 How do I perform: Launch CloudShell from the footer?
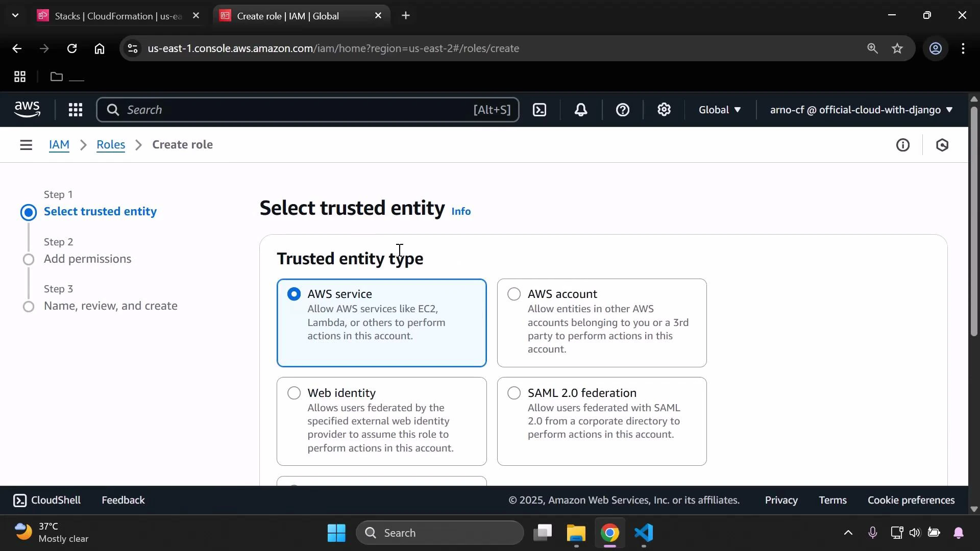[x=46, y=500]
